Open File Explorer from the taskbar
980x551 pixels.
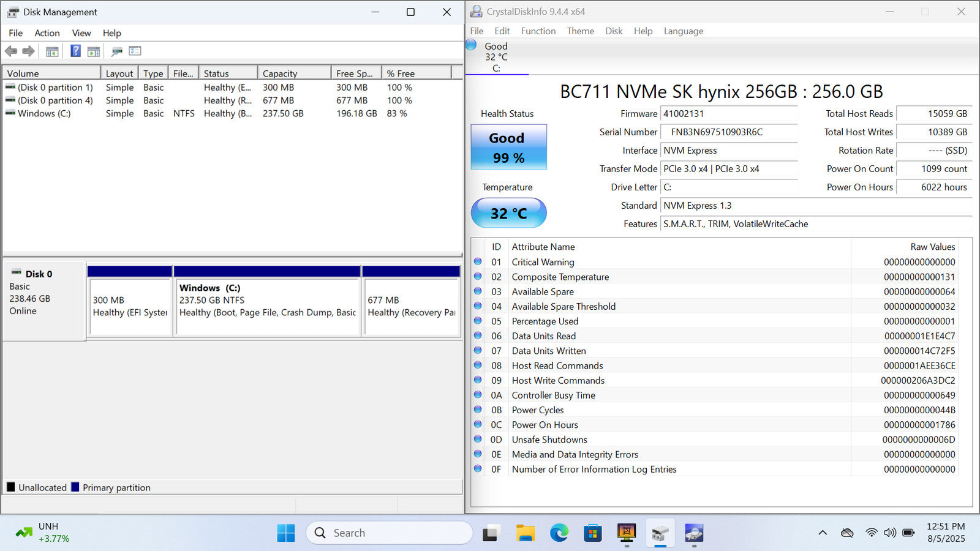tap(525, 533)
